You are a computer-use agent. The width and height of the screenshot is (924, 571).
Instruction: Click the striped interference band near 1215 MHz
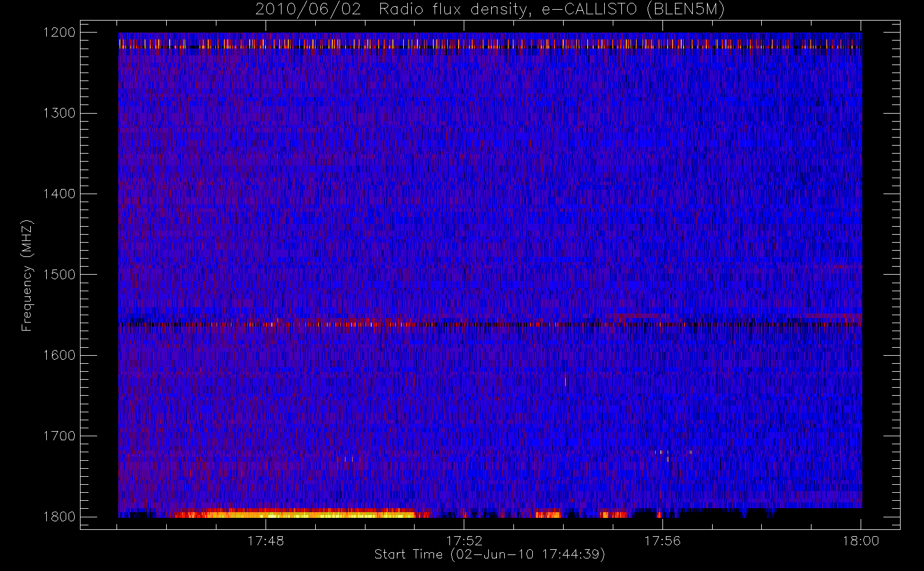pos(490,44)
